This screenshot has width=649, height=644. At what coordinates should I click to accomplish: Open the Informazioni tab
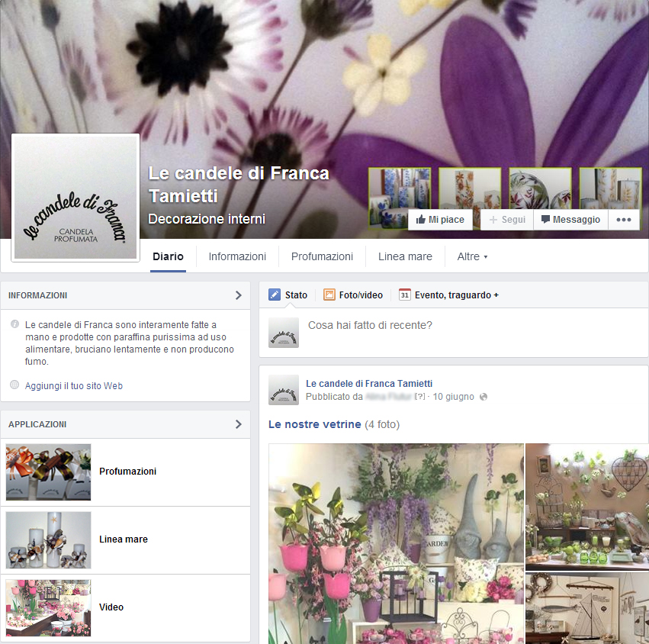(x=237, y=257)
